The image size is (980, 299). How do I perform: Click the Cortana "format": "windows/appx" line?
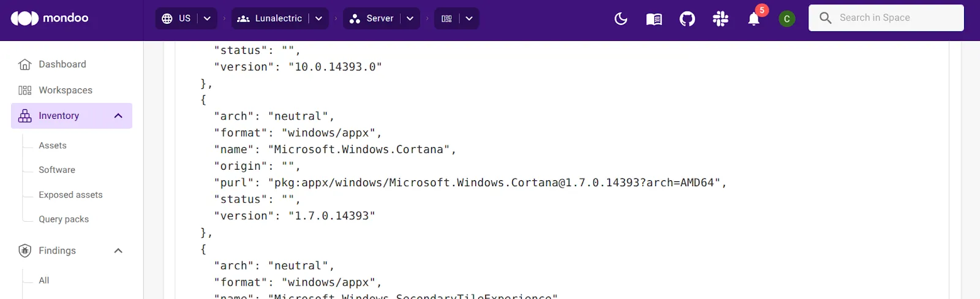coord(298,133)
